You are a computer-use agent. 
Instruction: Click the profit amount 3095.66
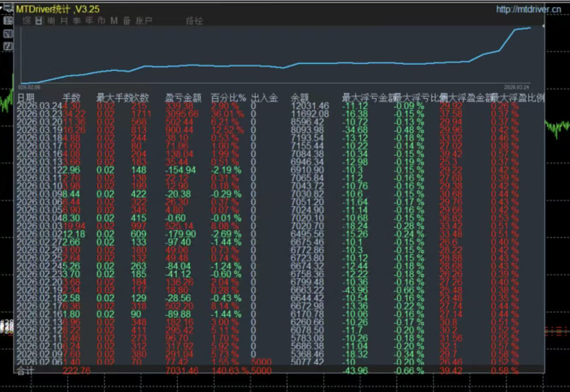pos(182,114)
